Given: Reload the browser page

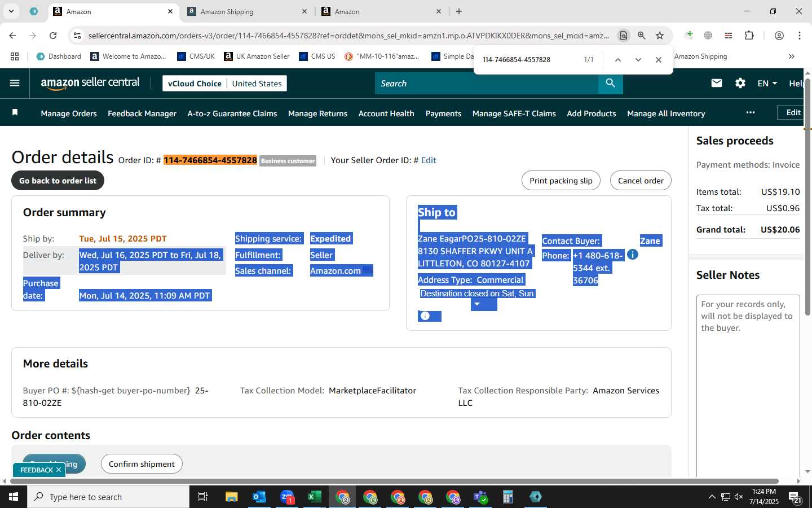Looking at the screenshot, I should 53,36.
